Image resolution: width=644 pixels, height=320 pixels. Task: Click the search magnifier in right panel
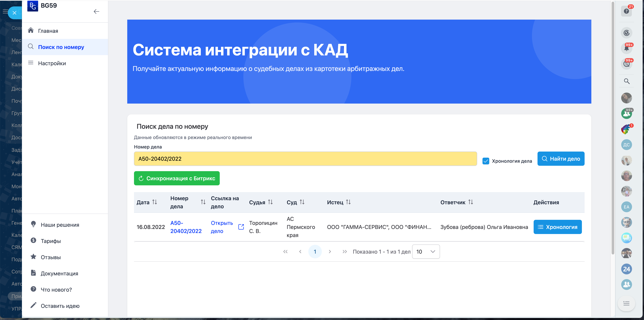pyautogui.click(x=626, y=81)
